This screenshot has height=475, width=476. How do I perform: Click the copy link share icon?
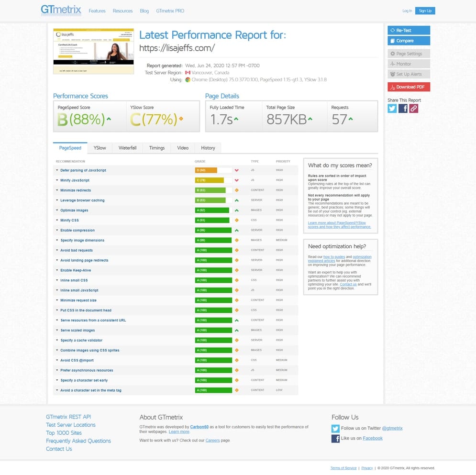414,109
